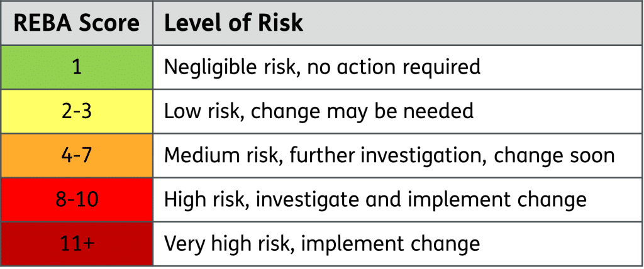
Task: Click the orange 4-7 score cell
Action: [x=77, y=155]
